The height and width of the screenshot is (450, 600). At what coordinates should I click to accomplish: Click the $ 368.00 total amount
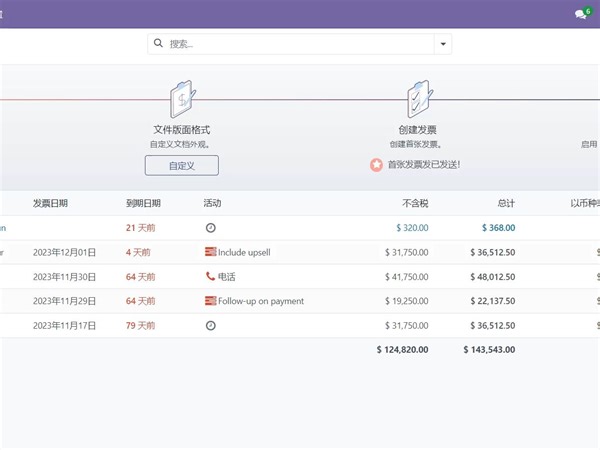click(x=498, y=228)
